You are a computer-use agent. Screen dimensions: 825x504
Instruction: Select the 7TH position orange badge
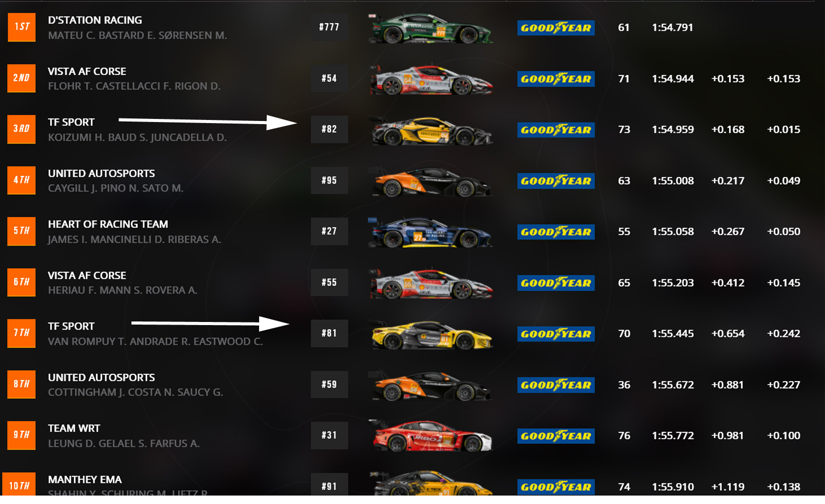pyautogui.click(x=22, y=333)
